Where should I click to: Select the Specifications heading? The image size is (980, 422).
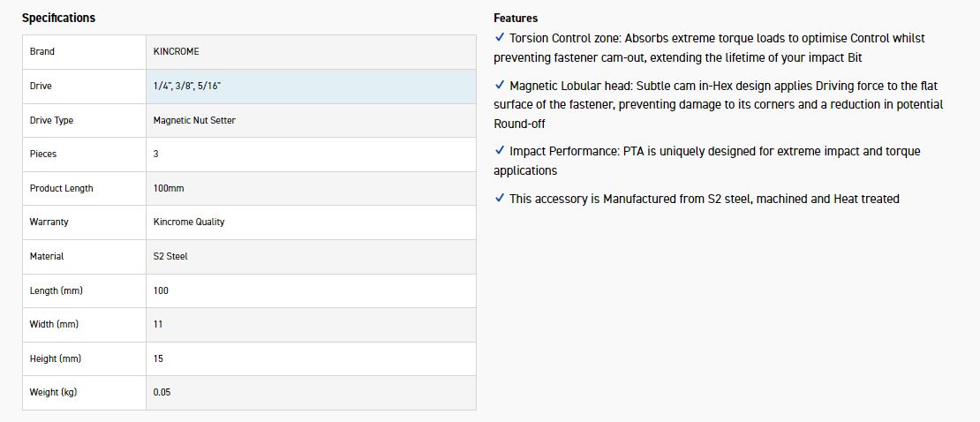point(58,18)
